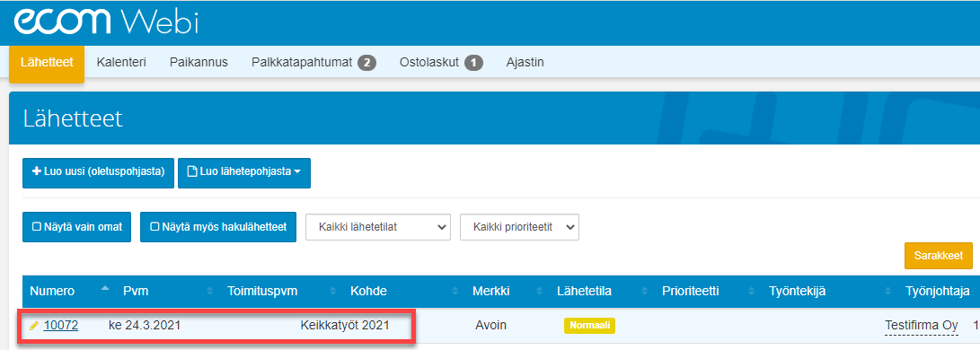Open the Kaikki prioriteetit dropdown
The image size is (980, 350).
[519, 227]
